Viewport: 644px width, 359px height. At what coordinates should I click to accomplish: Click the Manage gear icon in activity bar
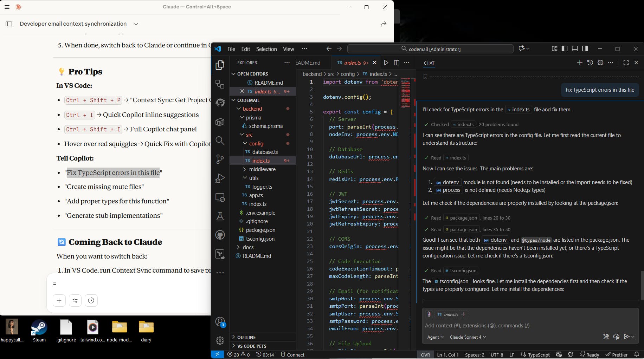pos(220,340)
